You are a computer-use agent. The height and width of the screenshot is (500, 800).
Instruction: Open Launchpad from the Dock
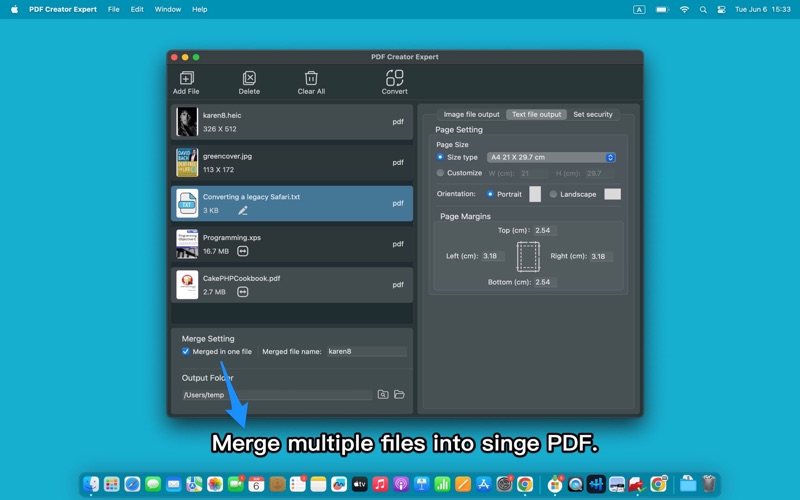111,484
